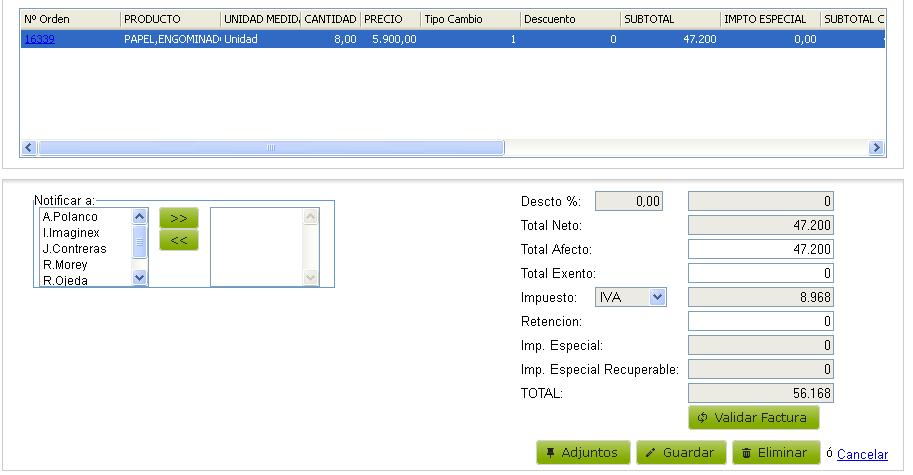Click the row subtotal cell 47.200
Screen dimensions: 913x475
click(670, 39)
